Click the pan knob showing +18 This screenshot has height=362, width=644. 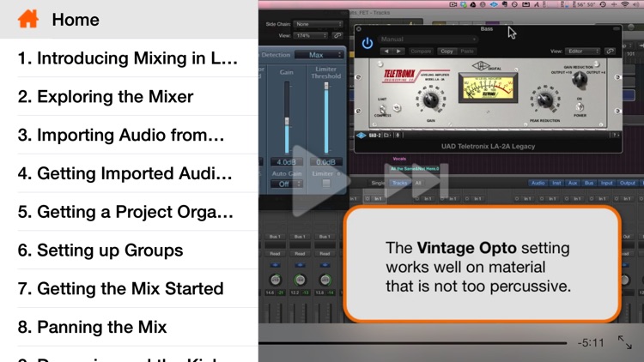275,280
